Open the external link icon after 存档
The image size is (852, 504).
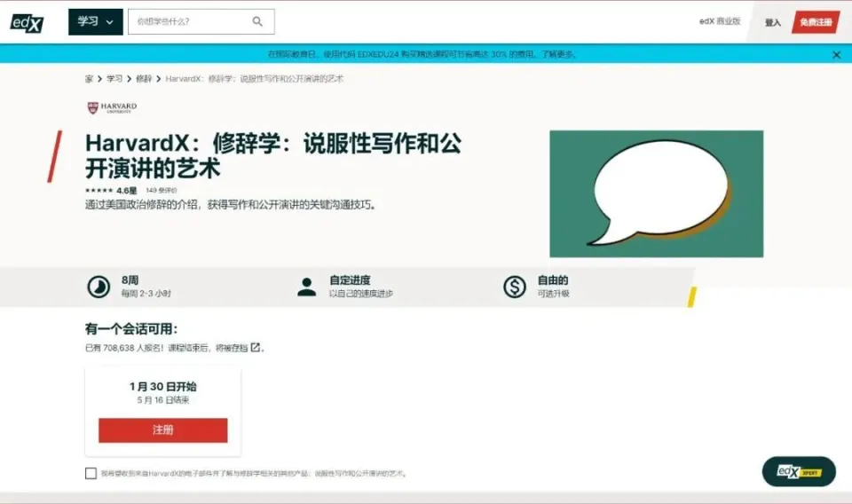click(x=256, y=347)
